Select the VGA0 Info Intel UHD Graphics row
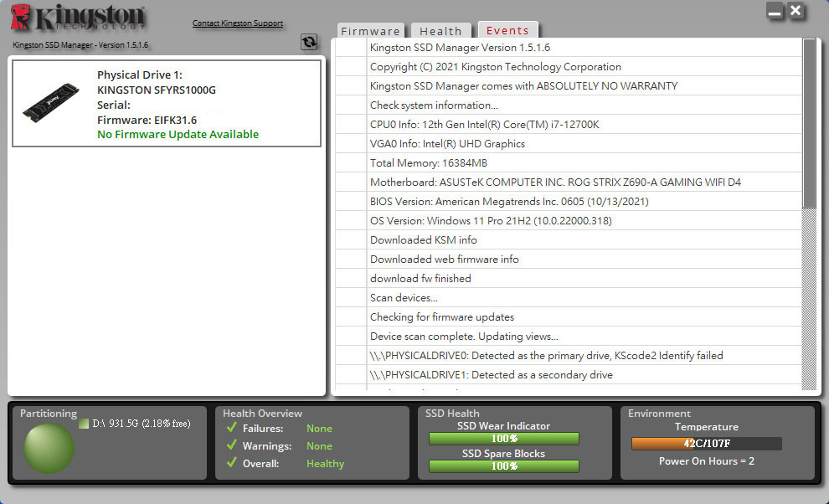 tap(569, 144)
